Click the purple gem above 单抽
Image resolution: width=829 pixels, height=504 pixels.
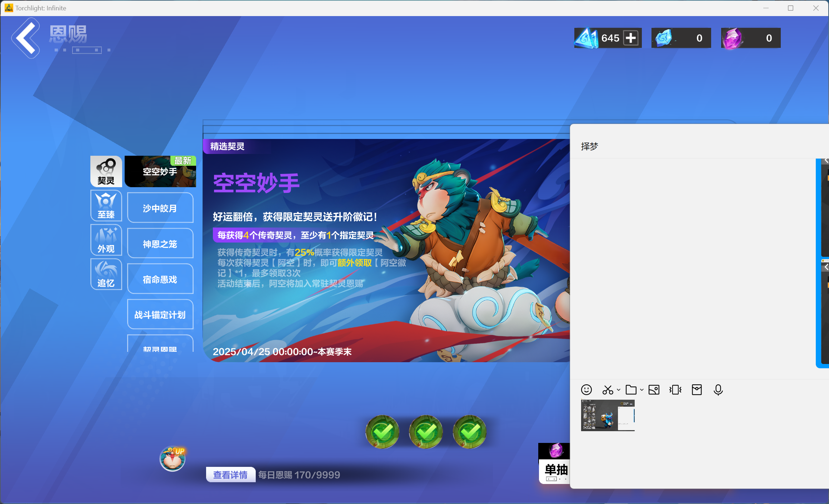(556, 450)
